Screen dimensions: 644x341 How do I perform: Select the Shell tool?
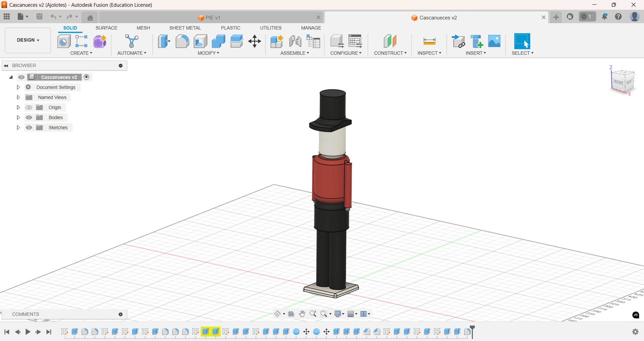(200, 42)
